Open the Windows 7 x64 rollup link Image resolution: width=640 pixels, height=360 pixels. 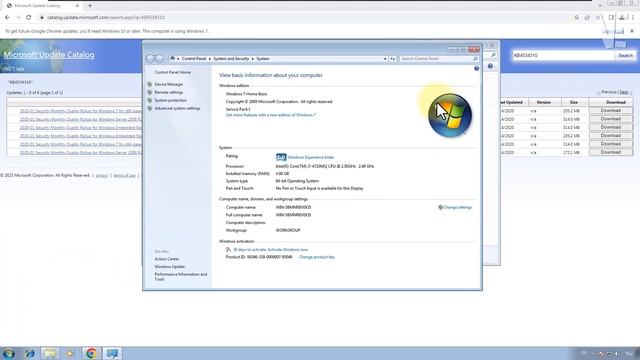click(x=80, y=144)
